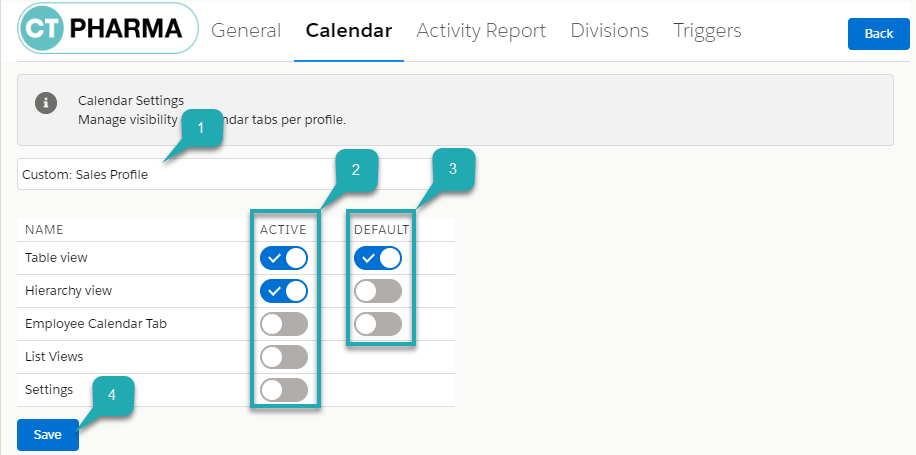Click the DEFAULT column header
This screenshot has height=455, width=916.
381,230
